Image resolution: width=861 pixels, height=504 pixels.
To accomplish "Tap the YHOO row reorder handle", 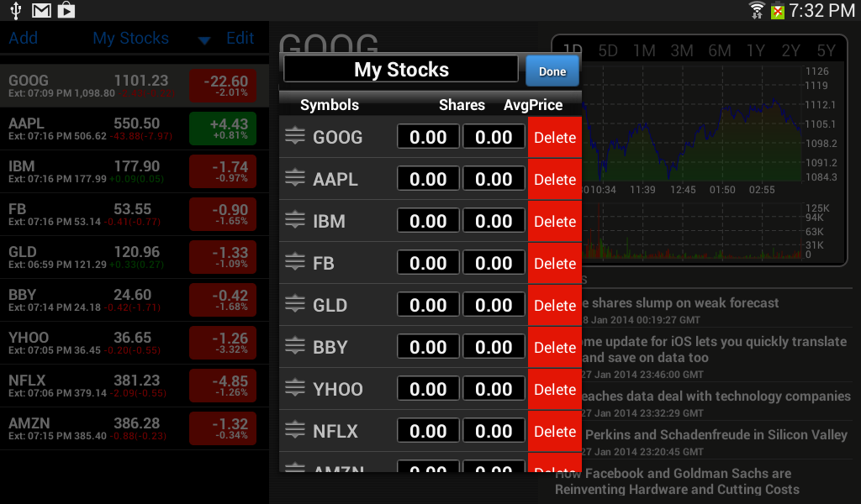I will click(x=295, y=388).
